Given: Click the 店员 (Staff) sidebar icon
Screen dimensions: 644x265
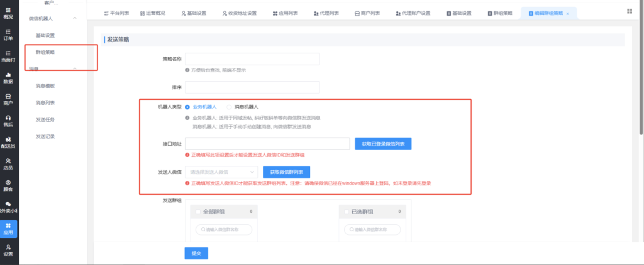Looking at the screenshot, I should pyautogui.click(x=8, y=163).
